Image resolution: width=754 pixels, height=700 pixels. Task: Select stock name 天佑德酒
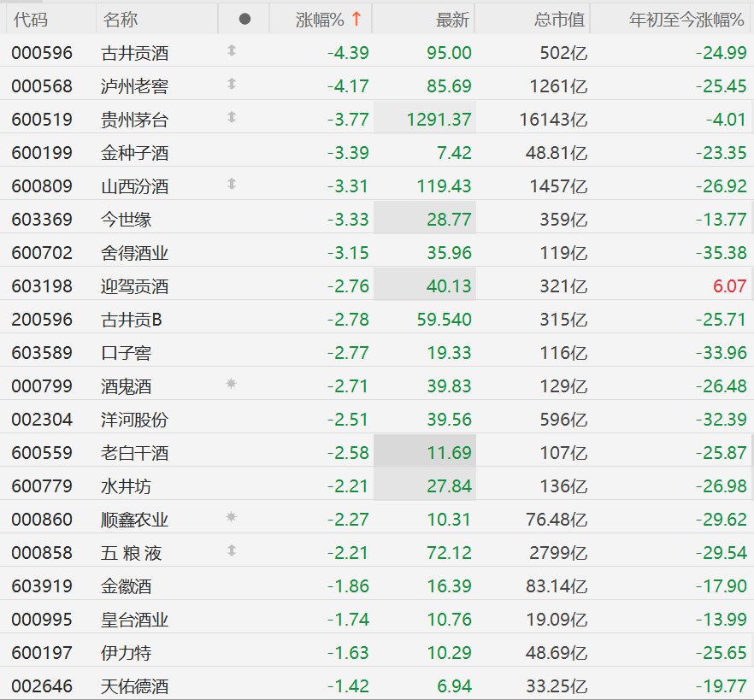click(135, 686)
